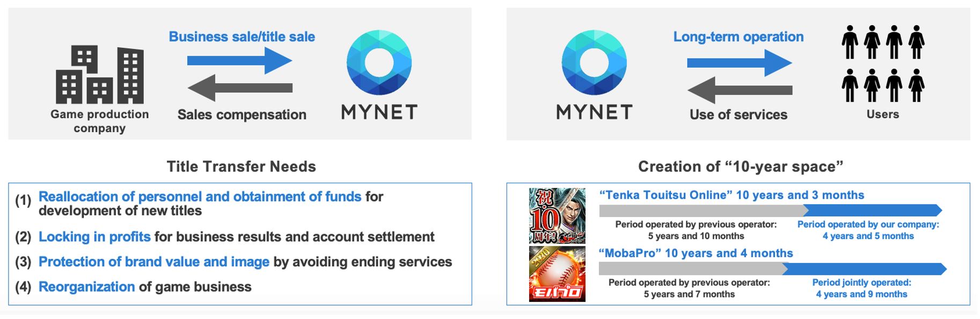Click the "Period operated by our company" label
The image size is (980, 319).
[868, 224]
